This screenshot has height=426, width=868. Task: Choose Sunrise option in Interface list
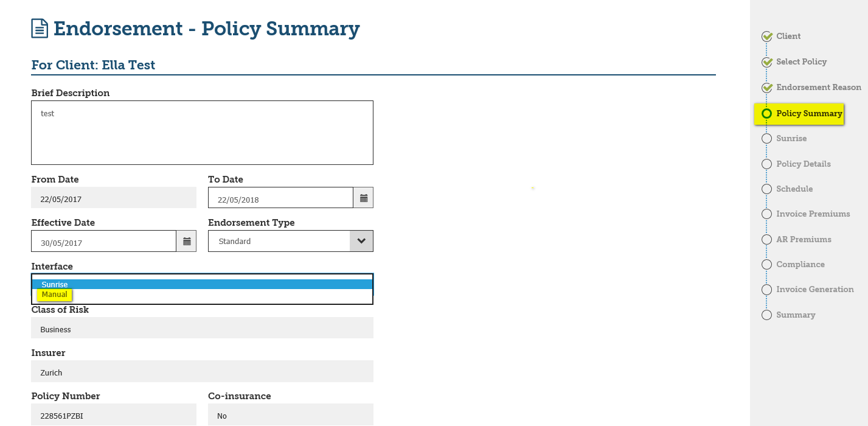click(x=55, y=284)
